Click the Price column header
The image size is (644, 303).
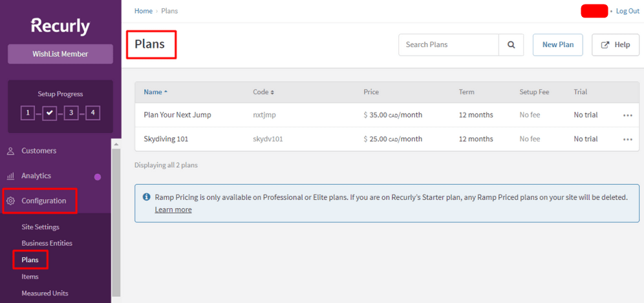[371, 92]
